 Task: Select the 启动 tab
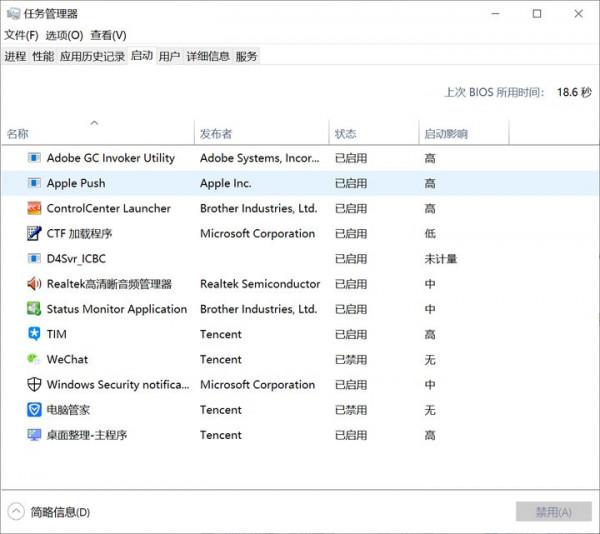coord(142,56)
